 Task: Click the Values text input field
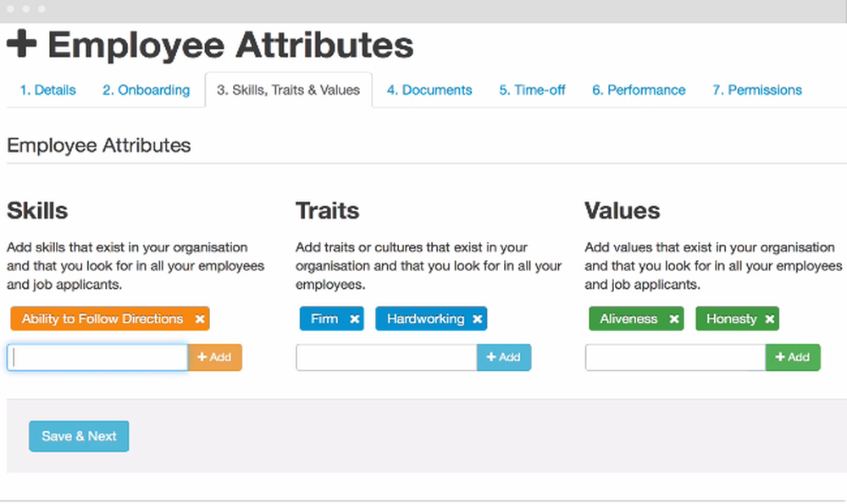tap(675, 357)
